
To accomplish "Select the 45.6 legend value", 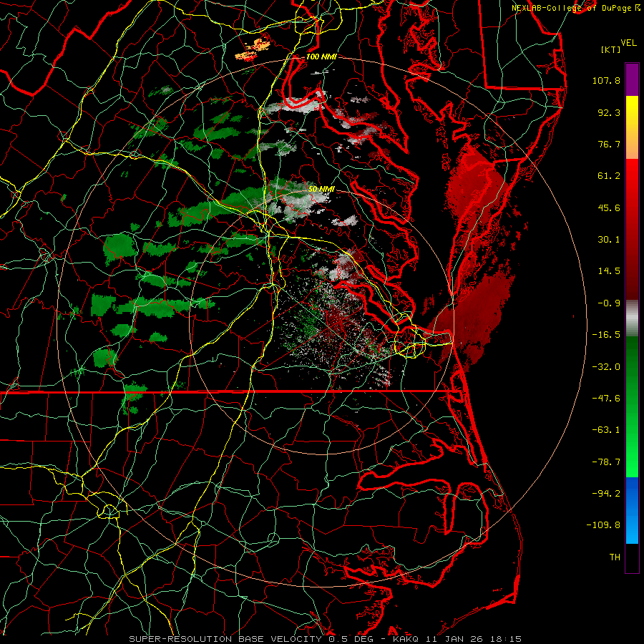I will coord(609,208).
